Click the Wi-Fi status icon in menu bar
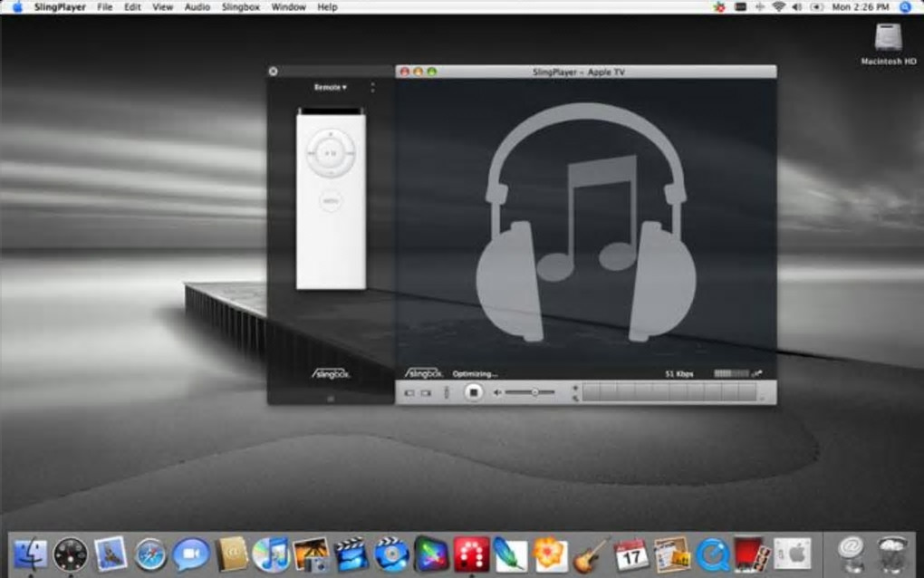924x578 pixels. 778,7
